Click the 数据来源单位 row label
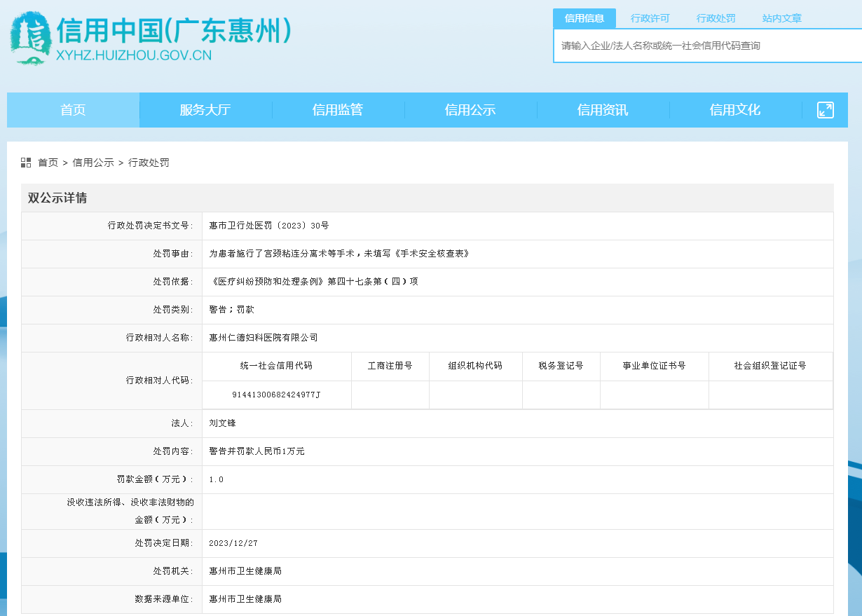The width and height of the screenshot is (862, 616). point(165,599)
